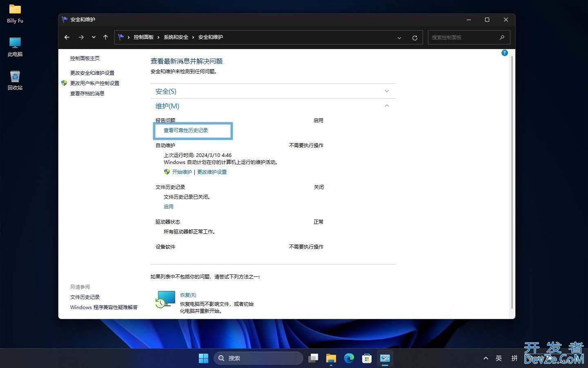Open 更改维护设置 link

coord(212,172)
